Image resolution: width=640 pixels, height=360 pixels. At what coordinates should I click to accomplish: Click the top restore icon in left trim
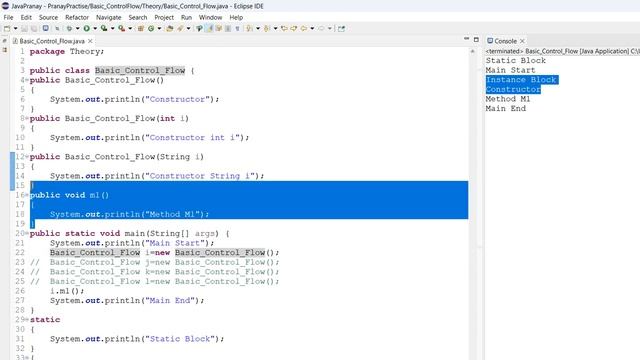pyautogui.click(x=4, y=41)
